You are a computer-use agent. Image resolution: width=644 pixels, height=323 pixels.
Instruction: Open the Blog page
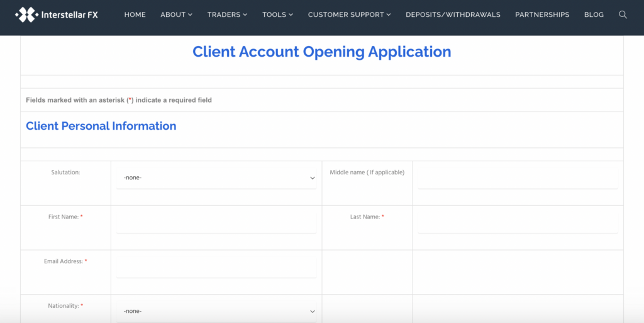pos(593,14)
